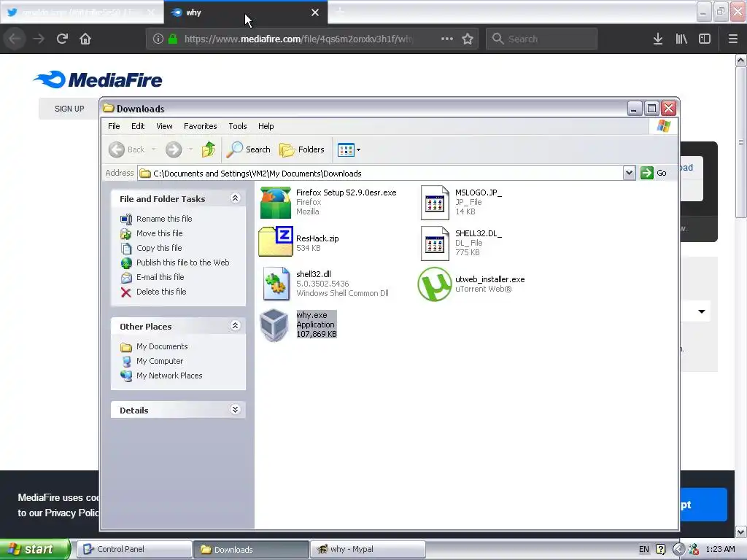Click the Windows start button
Screen dimensions: 747x560
coord(35,549)
